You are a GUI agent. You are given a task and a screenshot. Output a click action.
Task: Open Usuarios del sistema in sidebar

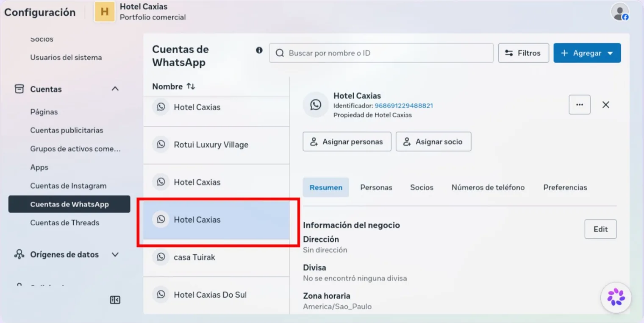click(66, 57)
